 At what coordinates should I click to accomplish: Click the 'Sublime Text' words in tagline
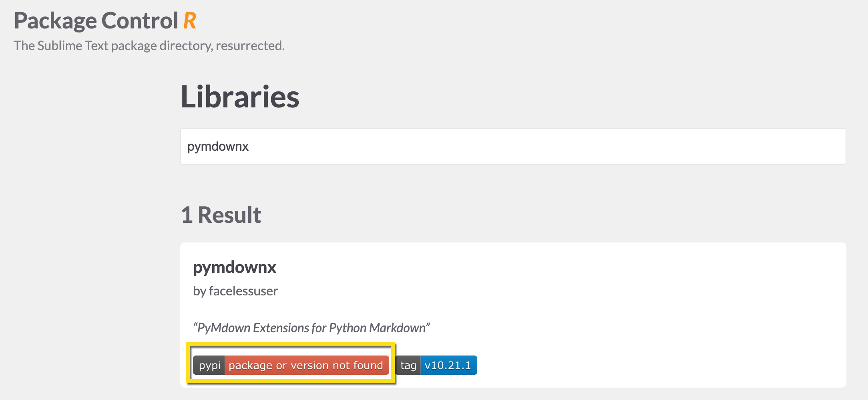tap(73, 46)
